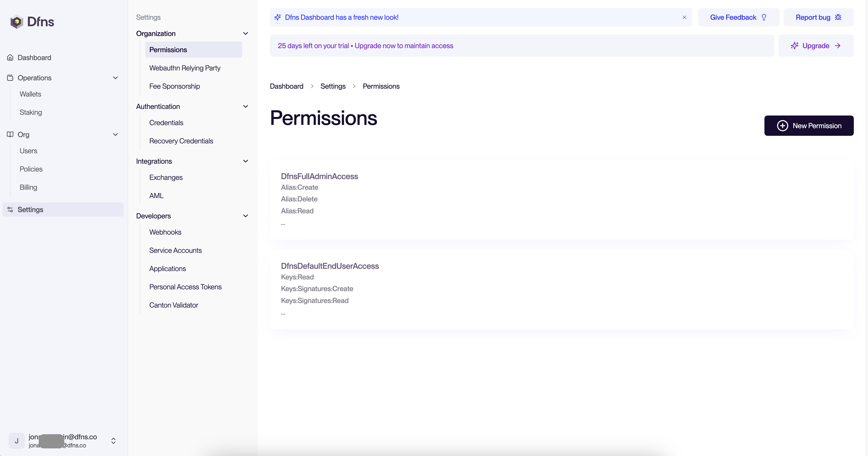Open the account switcher arrows

pos(113,441)
